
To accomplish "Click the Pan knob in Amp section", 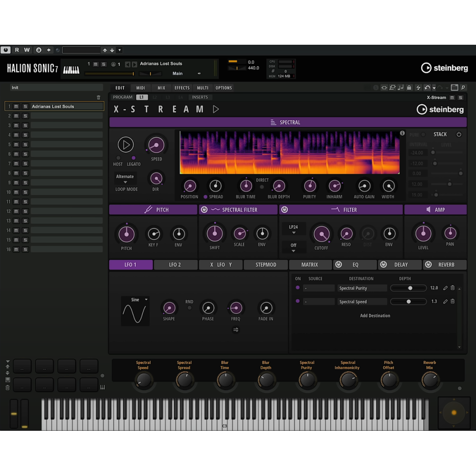I will pyautogui.click(x=450, y=234).
